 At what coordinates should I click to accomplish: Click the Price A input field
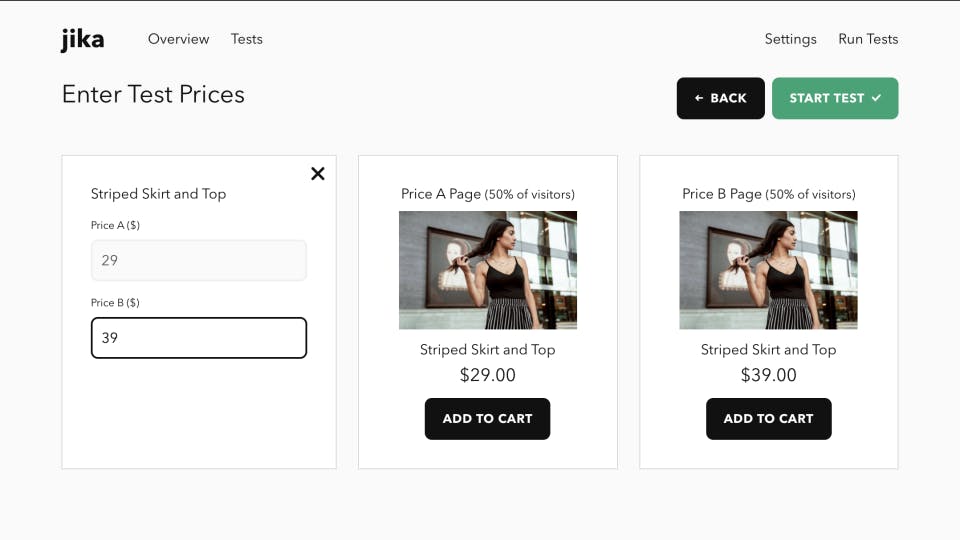198,260
